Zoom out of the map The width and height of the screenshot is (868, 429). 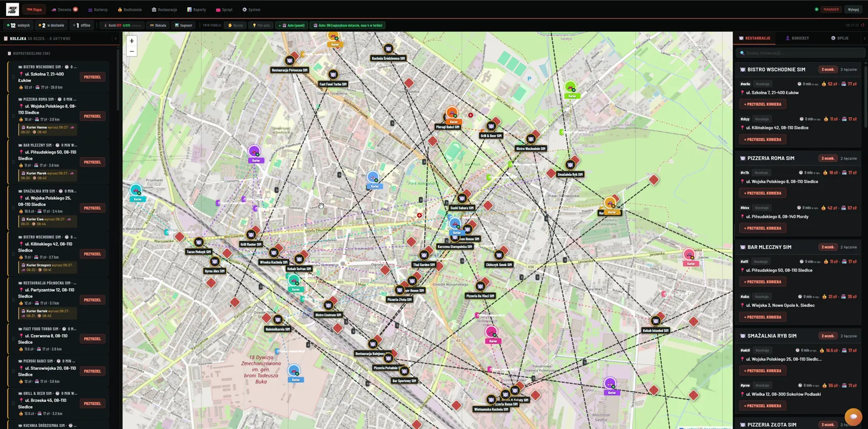[131, 52]
